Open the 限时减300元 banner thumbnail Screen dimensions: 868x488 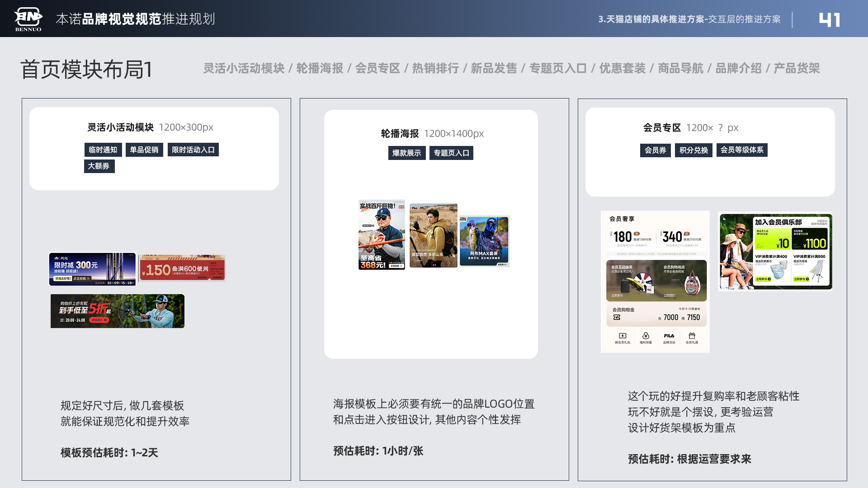click(92, 269)
